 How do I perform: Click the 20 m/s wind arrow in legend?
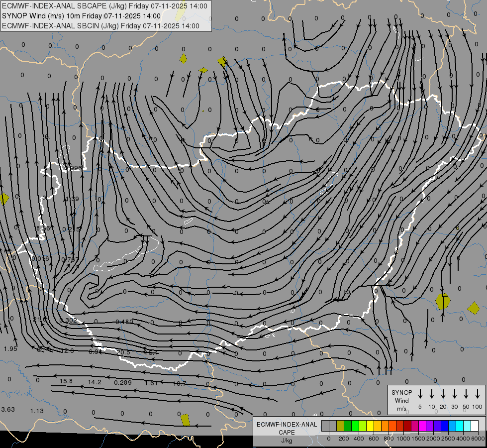(x=443, y=394)
